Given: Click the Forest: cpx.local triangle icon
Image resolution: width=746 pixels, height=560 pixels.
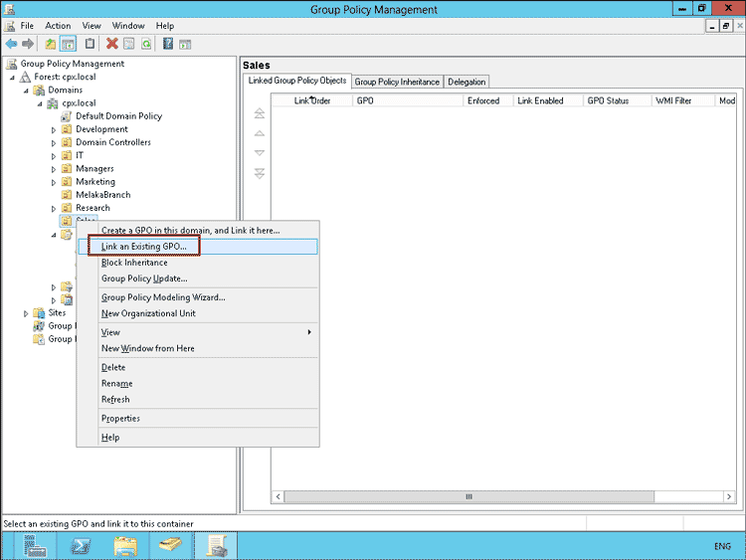Looking at the screenshot, I should coord(25,77).
